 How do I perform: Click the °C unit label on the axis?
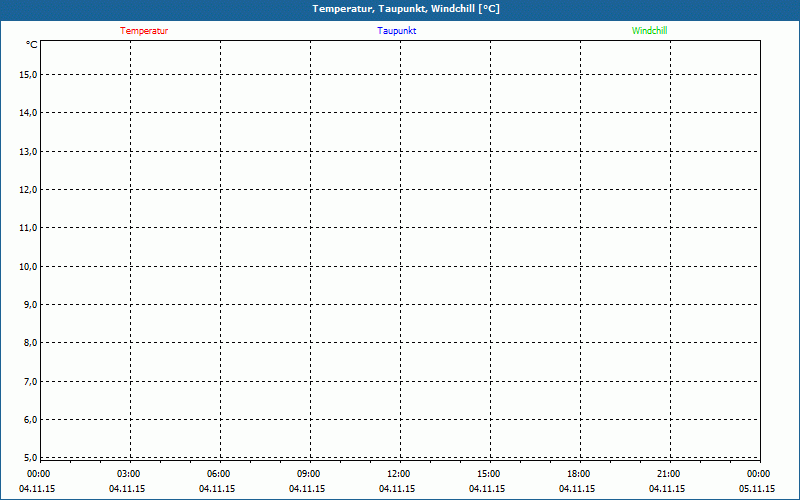(32, 45)
